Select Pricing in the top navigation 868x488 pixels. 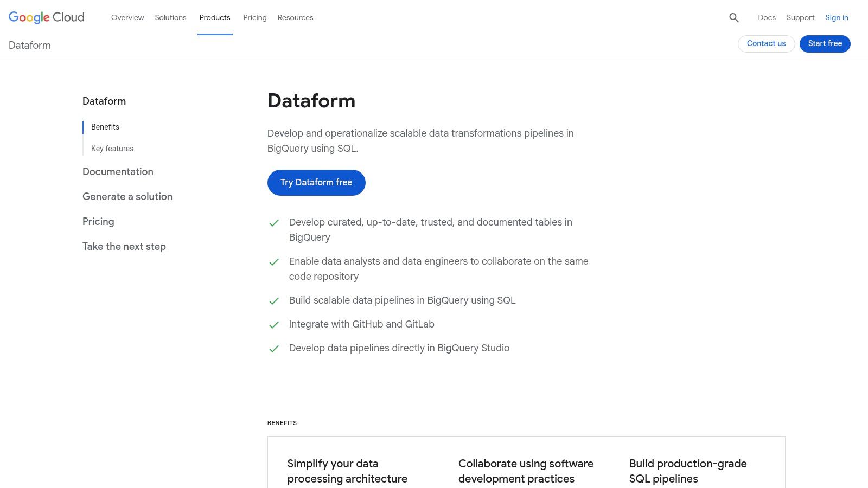[254, 17]
